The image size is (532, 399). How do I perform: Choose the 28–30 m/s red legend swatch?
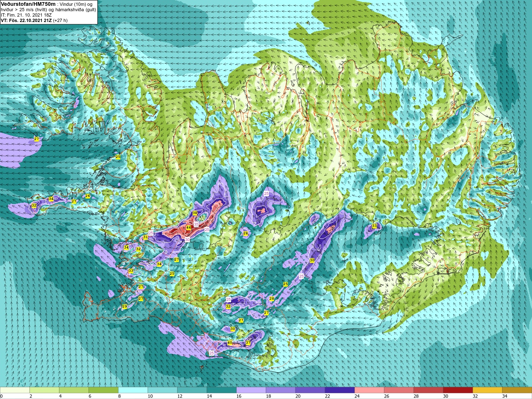pos(428,390)
